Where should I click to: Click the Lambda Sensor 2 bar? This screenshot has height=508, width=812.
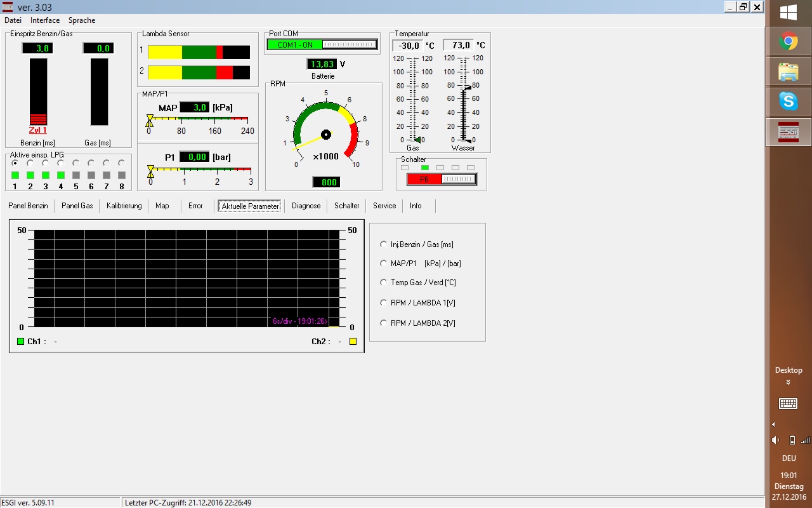point(199,72)
